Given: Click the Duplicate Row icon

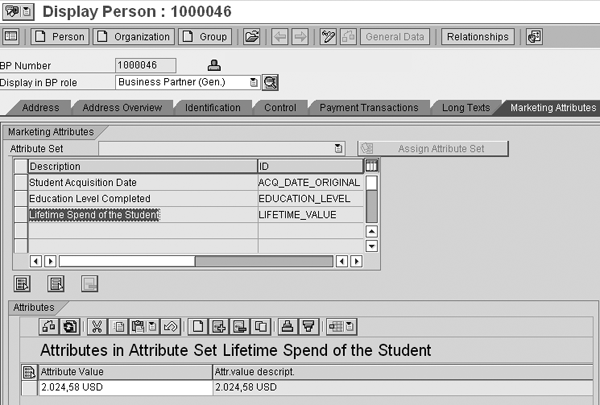Looking at the screenshot, I should [261, 327].
